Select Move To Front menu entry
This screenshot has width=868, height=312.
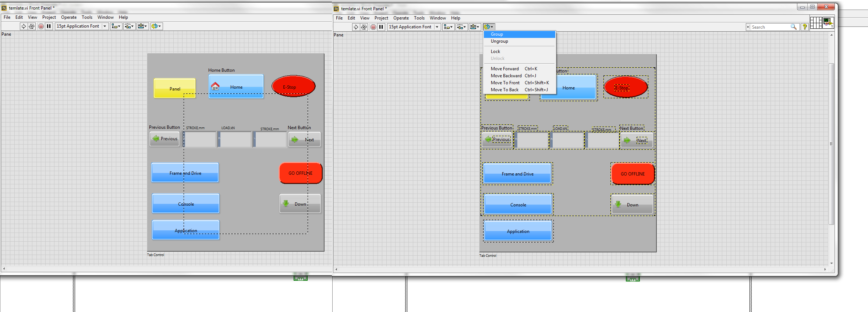[519, 83]
